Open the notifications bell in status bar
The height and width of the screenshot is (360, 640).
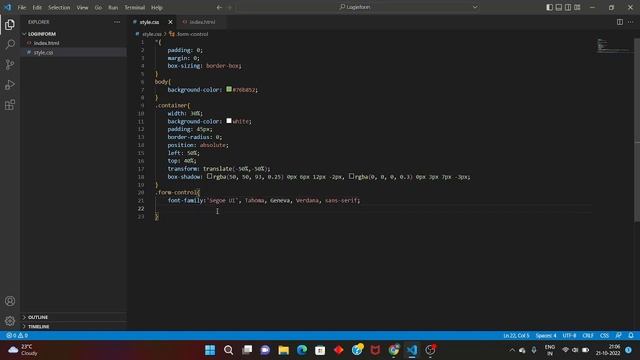(x=631, y=336)
